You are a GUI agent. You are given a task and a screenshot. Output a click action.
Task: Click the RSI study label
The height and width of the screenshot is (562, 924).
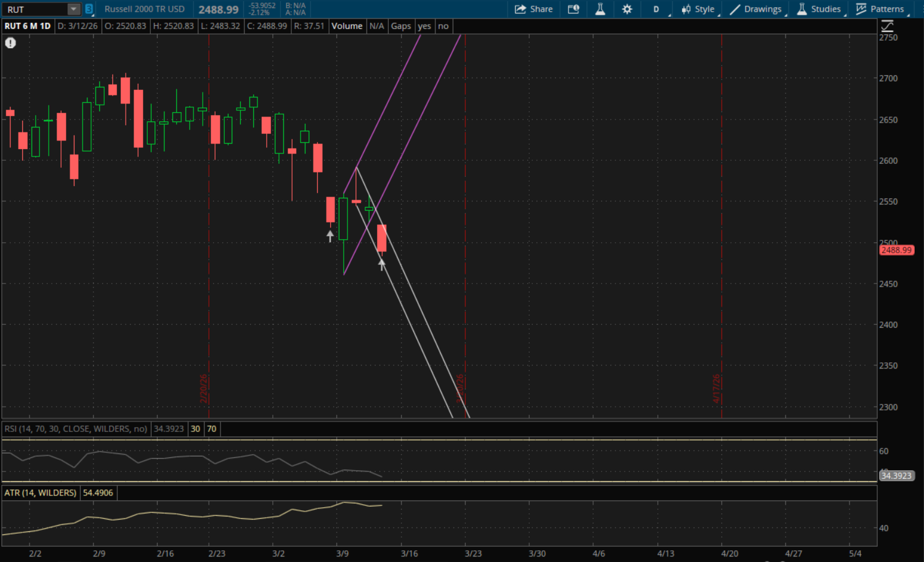point(76,429)
